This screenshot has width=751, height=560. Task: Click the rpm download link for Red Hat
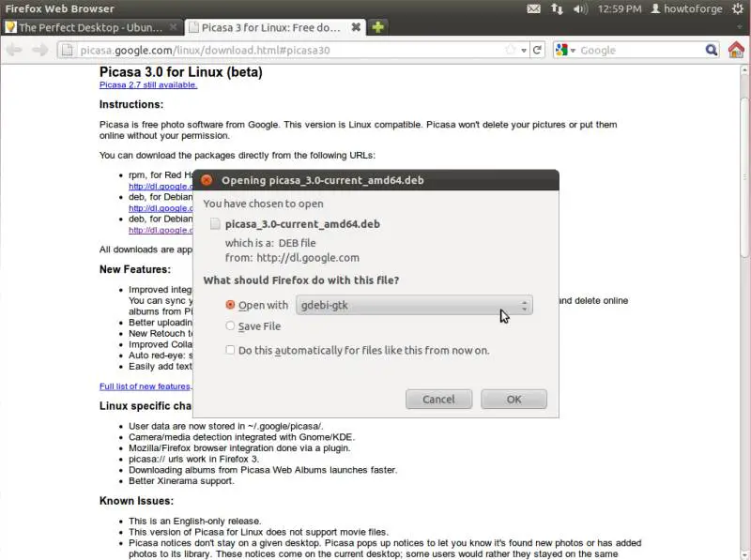[x=161, y=186]
